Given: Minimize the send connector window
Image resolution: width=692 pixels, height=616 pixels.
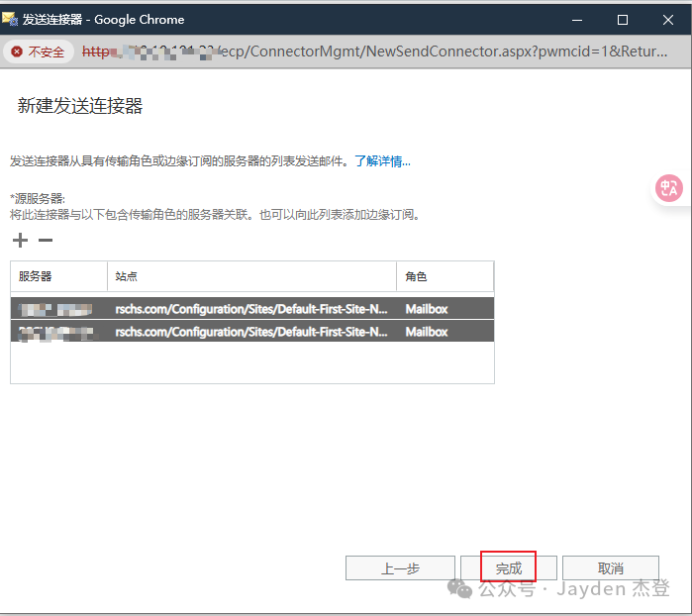Looking at the screenshot, I should pos(574,19).
